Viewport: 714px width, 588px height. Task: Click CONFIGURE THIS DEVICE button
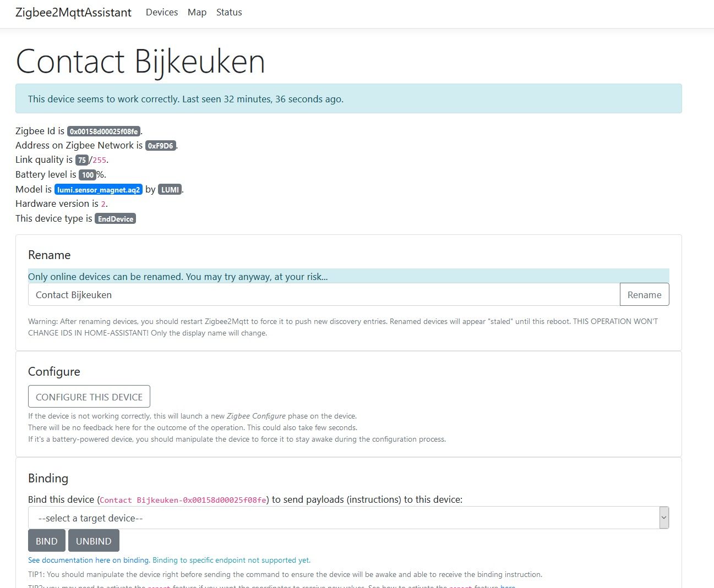click(x=89, y=397)
